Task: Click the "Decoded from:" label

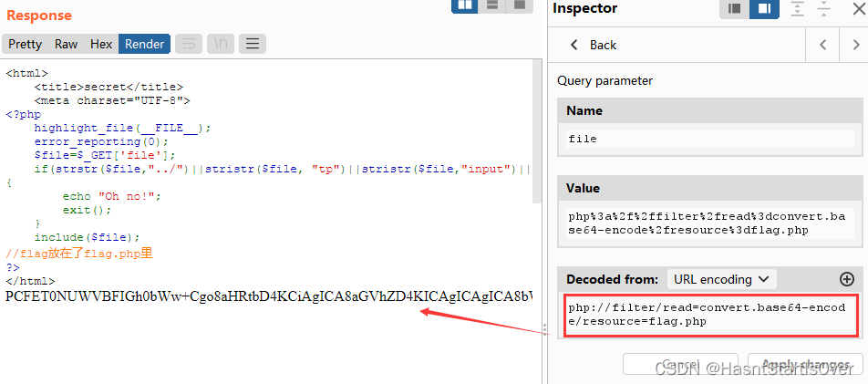Action: point(612,279)
